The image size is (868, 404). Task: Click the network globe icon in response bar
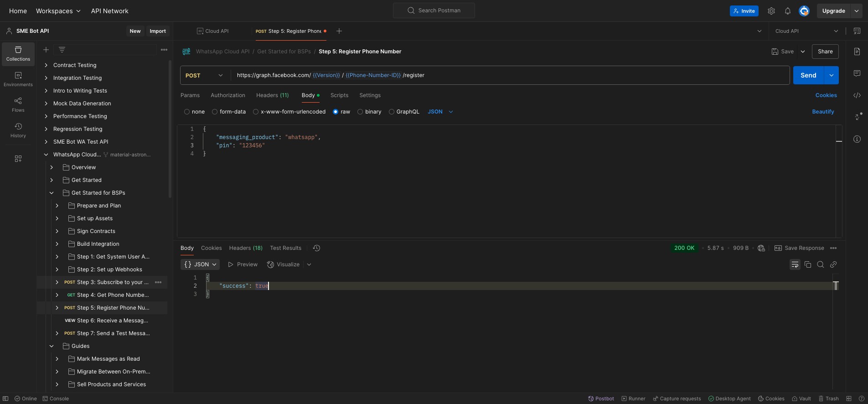point(761,248)
